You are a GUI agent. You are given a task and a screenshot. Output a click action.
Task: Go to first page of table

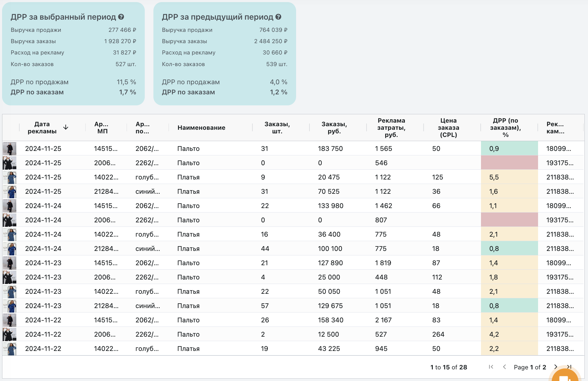(491, 367)
